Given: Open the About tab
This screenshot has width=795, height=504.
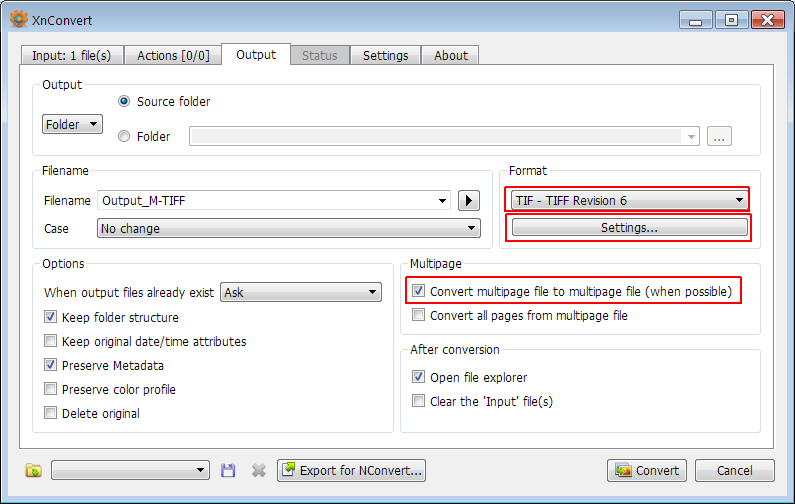Looking at the screenshot, I should [x=450, y=55].
